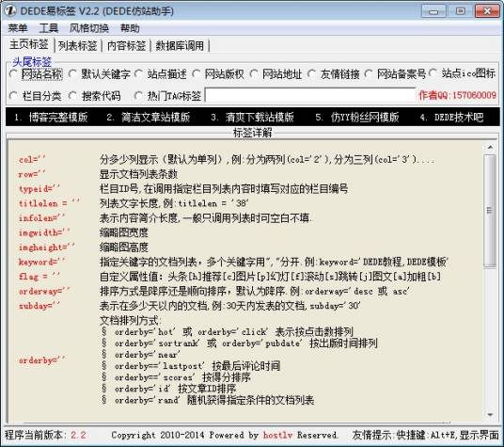Click the 作者QQ:157060009 red text
504x447 pixels.
click(457, 95)
